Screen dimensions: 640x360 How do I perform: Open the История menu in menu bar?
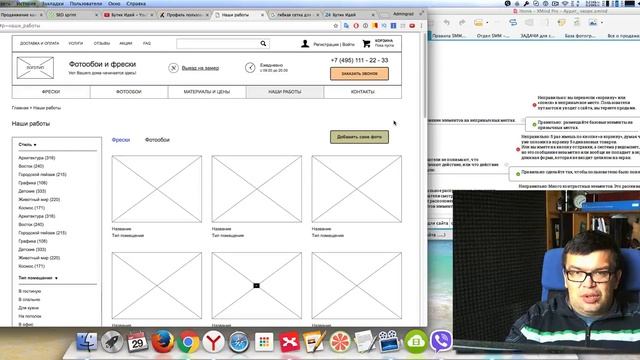26,4
